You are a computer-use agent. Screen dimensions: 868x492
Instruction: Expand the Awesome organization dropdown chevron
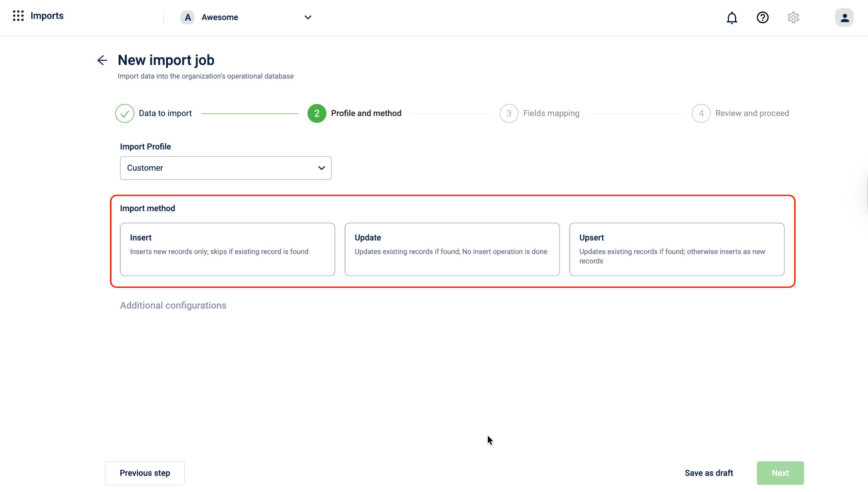click(308, 17)
